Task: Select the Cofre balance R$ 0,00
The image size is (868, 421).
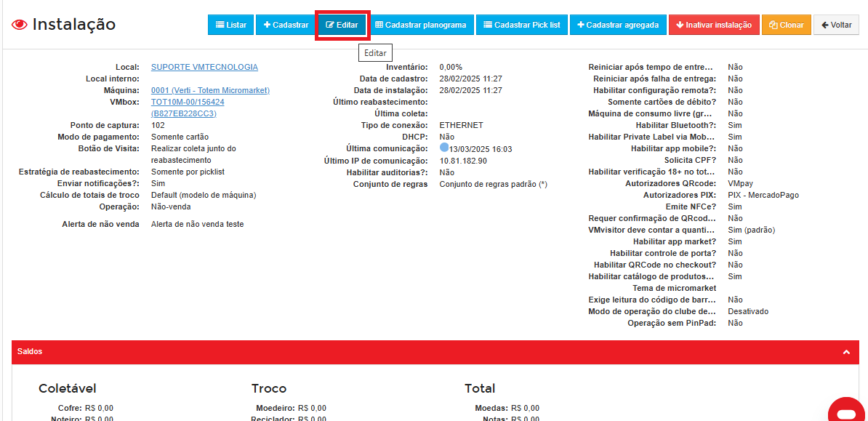Action: (99, 408)
